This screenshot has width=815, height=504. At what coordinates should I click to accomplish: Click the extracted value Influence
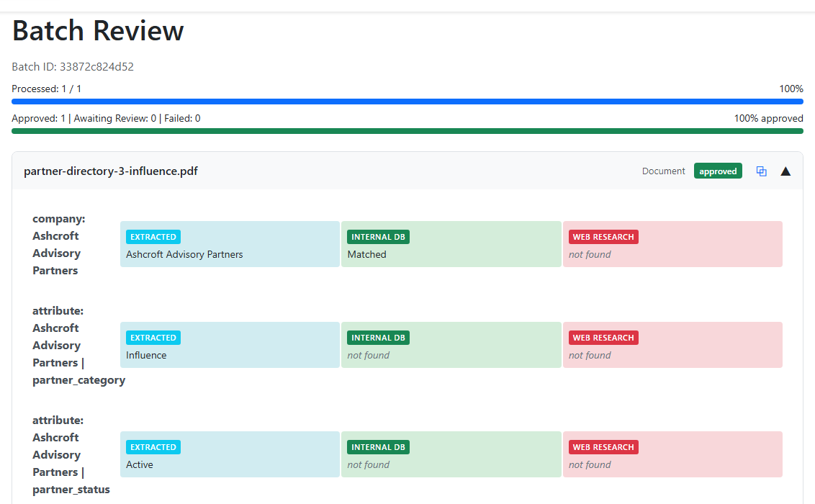tap(146, 356)
